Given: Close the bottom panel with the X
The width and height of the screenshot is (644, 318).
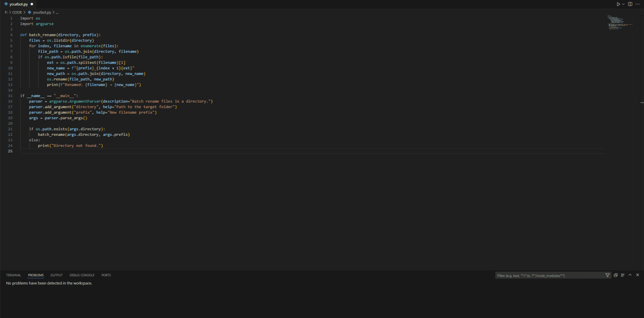Looking at the screenshot, I should coord(637,275).
